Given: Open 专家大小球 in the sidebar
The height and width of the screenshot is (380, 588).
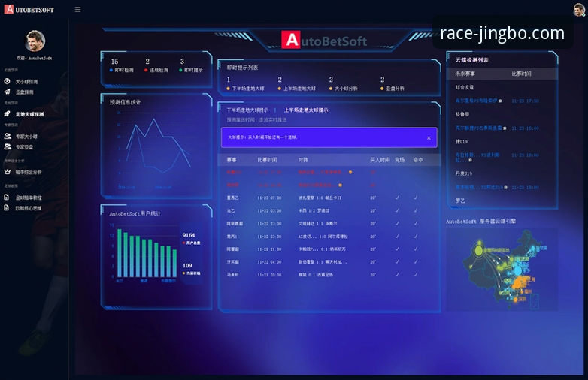Looking at the screenshot, I should tap(26, 137).
